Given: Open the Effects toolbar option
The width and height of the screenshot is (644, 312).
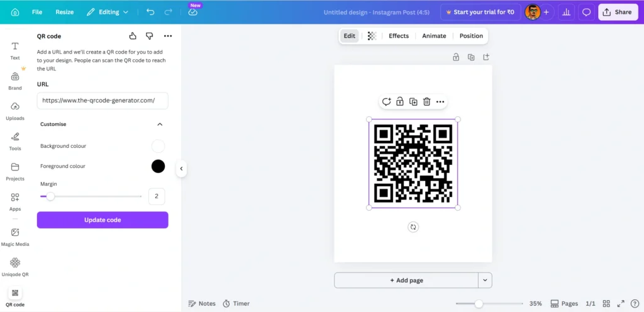Looking at the screenshot, I should tap(399, 36).
